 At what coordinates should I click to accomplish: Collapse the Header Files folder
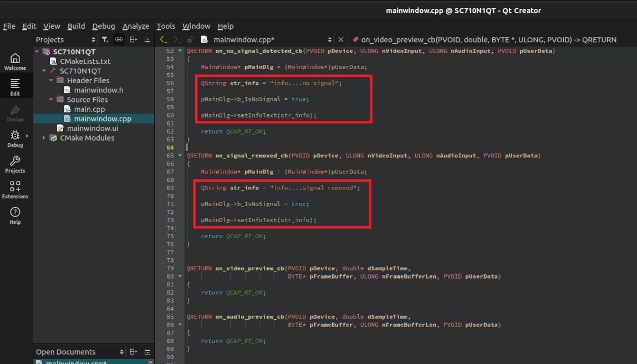pyautogui.click(x=51, y=80)
